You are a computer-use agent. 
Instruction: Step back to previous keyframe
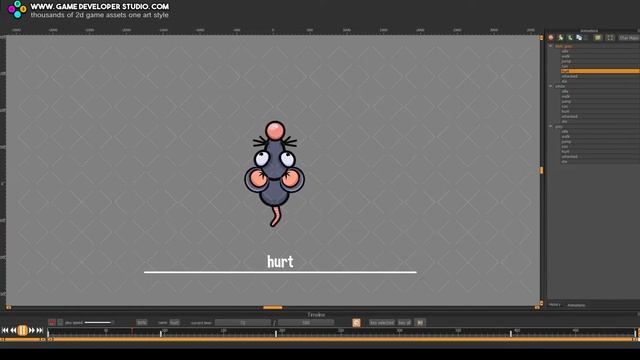[13, 330]
